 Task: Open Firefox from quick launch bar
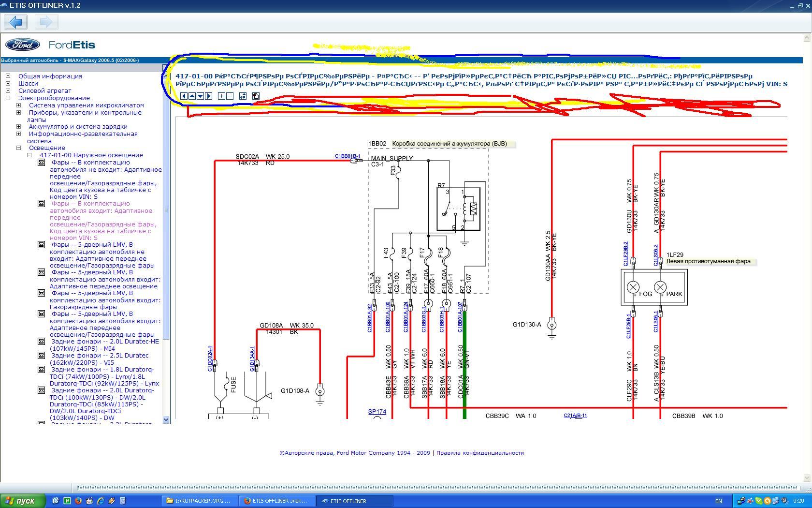78,501
